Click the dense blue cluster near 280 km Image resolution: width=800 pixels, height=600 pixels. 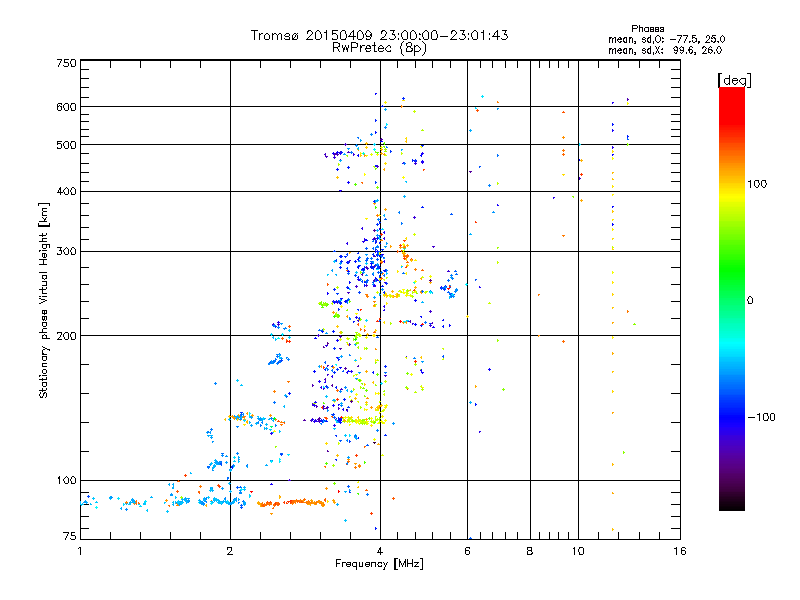pos(370,268)
